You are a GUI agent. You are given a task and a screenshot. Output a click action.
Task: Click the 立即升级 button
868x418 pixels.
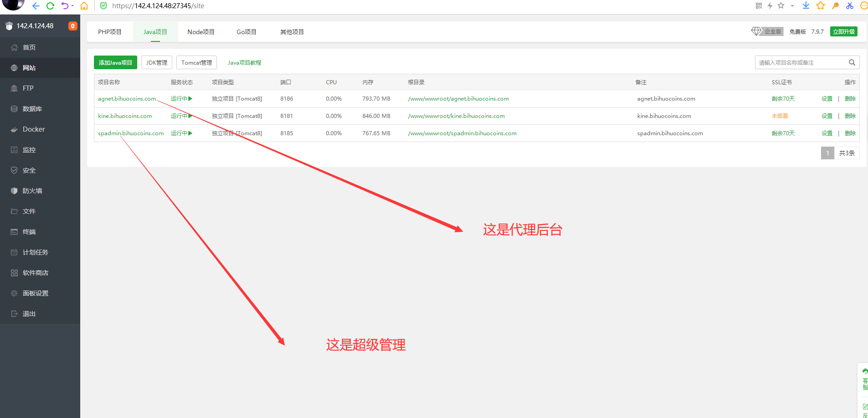844,31
